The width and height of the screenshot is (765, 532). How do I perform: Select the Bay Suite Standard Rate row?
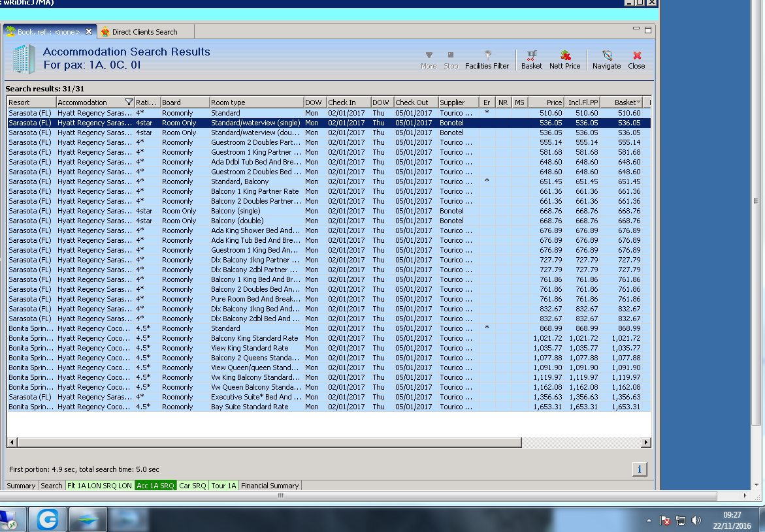(329, 407)
